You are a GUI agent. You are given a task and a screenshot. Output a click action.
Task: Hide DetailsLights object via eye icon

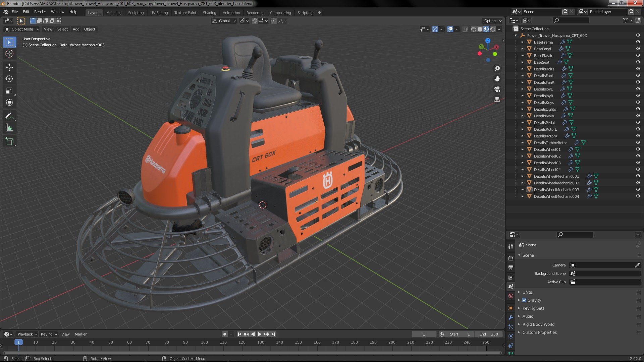638,109
